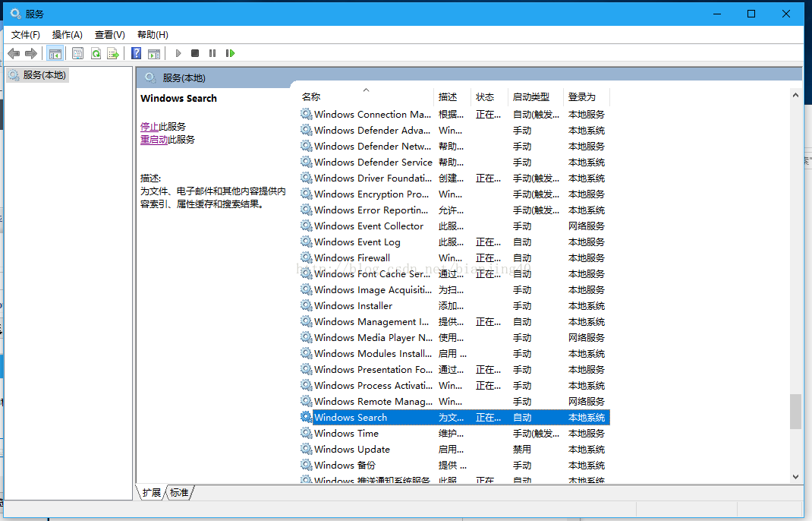Select the Windows Encryption Pro... service row
This screenshot has width=812, height=521.
tap(455, 194)
